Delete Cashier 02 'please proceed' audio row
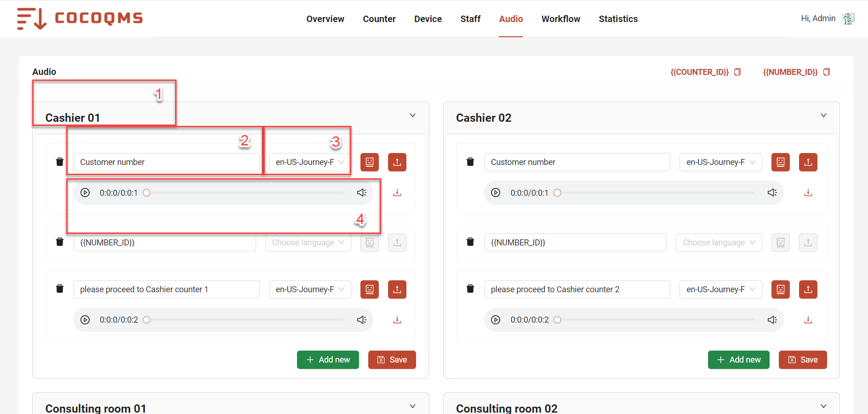The image size is (868, 414). 470,289
